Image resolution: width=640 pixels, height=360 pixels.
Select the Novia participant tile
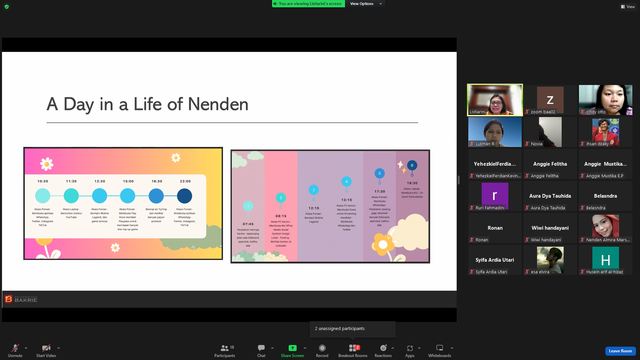[550, 132]
